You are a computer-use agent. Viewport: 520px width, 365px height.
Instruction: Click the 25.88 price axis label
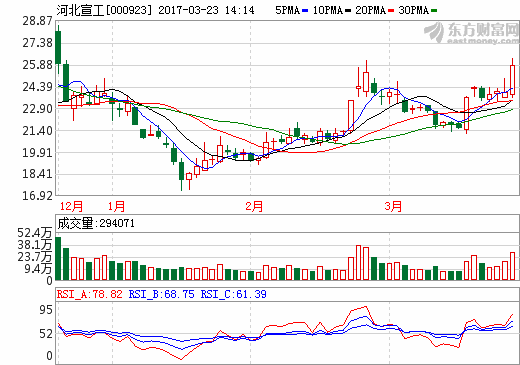click(37, 65)
